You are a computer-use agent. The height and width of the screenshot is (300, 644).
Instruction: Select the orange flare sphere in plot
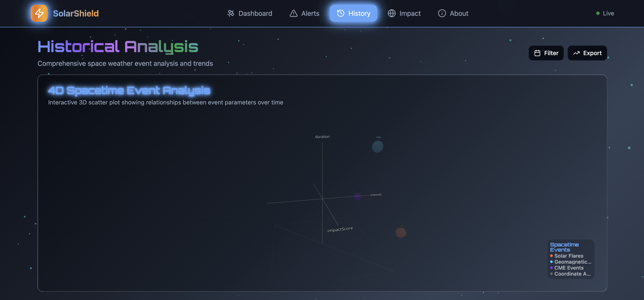point(400,232)
